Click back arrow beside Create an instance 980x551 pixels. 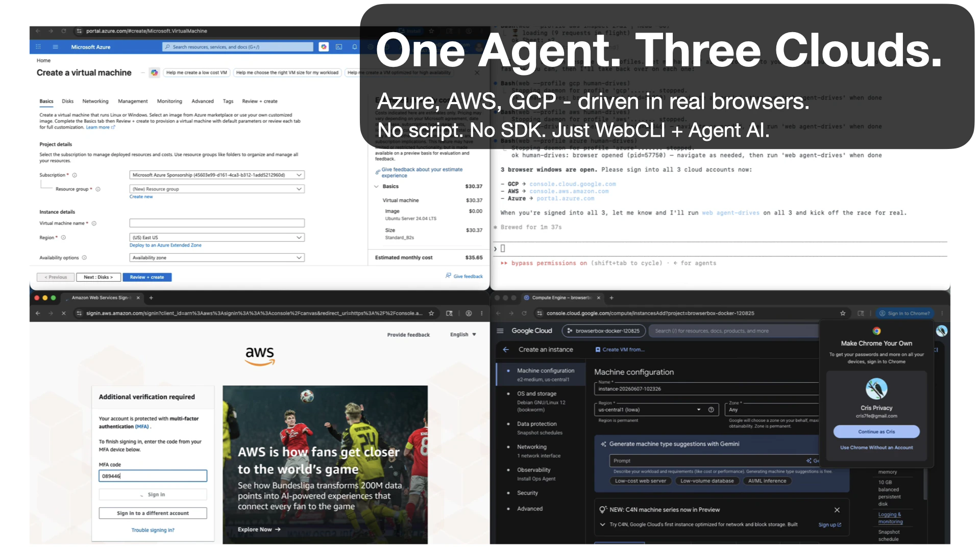pos(506,350)
